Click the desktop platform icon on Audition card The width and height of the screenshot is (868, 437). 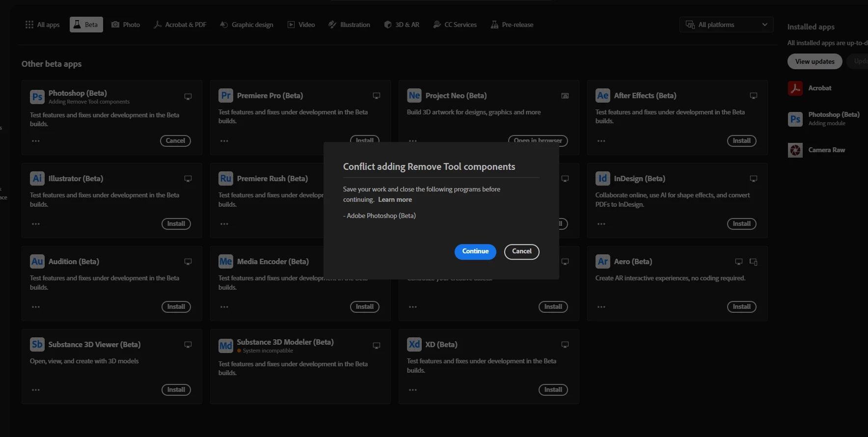[188, 262]
